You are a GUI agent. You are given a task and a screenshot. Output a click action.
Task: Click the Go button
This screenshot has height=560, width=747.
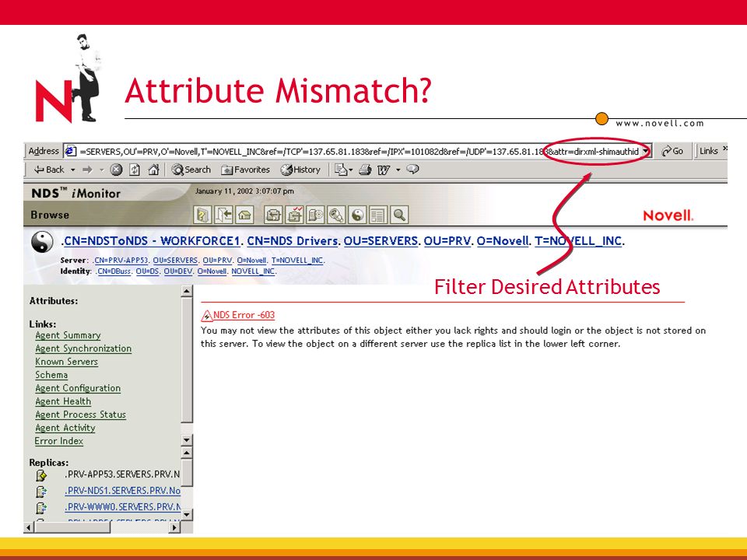[x=672, y=151]
